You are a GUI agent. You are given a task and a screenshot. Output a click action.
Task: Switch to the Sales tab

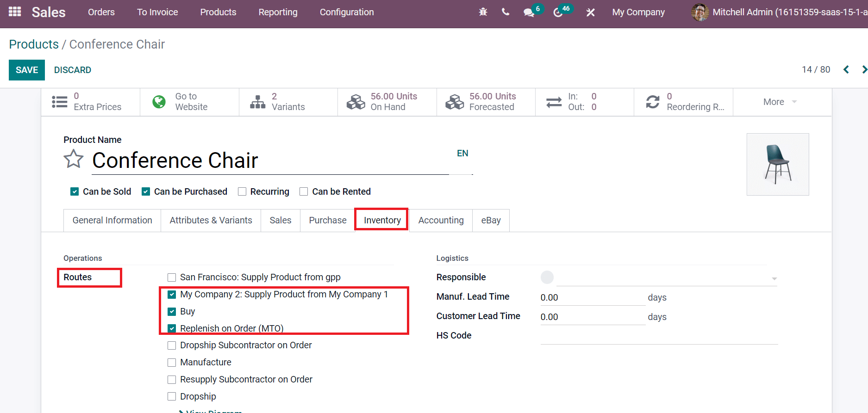[281, 220]
